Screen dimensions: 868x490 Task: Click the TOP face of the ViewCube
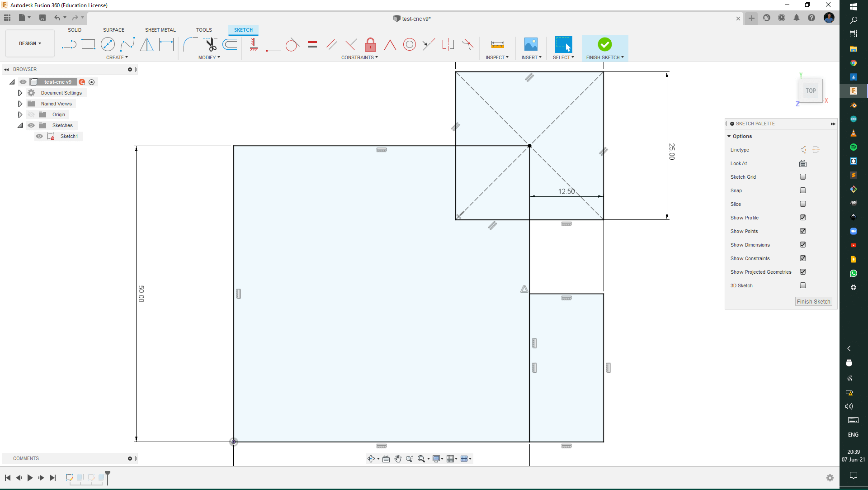pyautogui.click(x=811, y=90)
